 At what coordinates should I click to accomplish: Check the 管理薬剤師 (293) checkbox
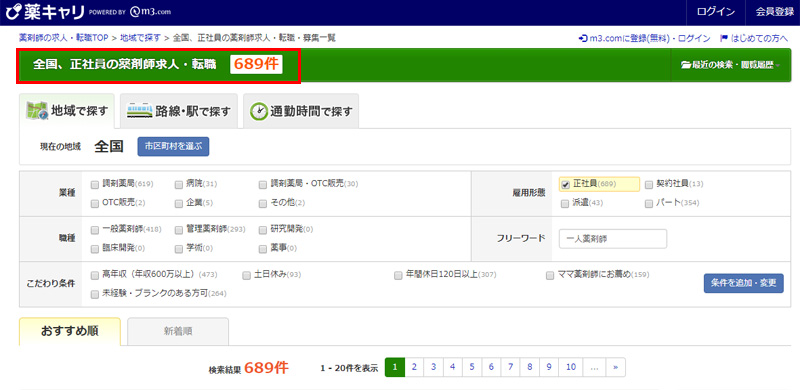(179, 230)
